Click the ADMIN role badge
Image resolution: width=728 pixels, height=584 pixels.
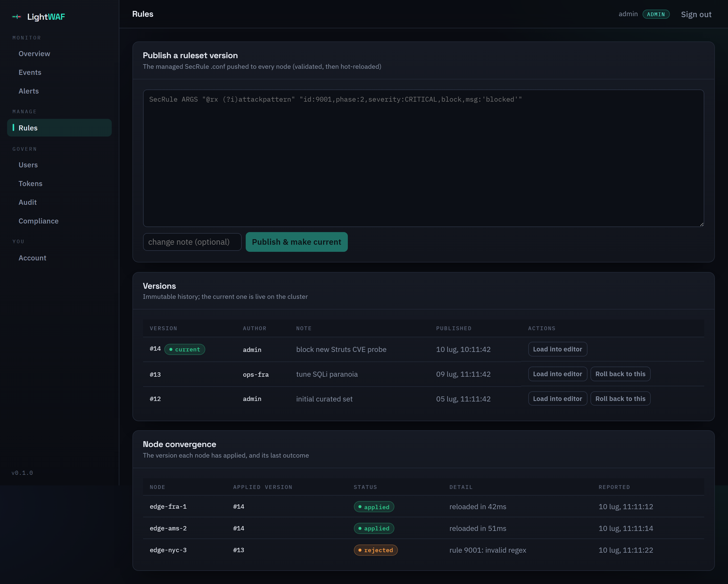656,14
